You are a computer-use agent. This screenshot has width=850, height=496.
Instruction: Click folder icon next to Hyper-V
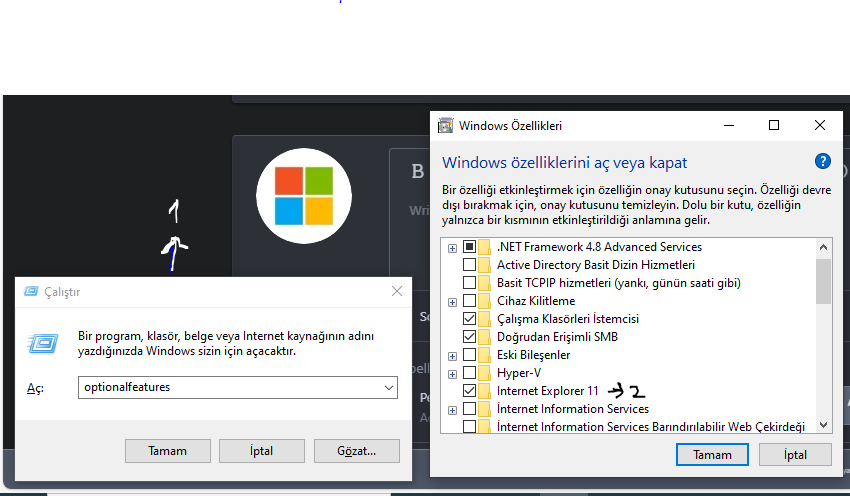485,373
